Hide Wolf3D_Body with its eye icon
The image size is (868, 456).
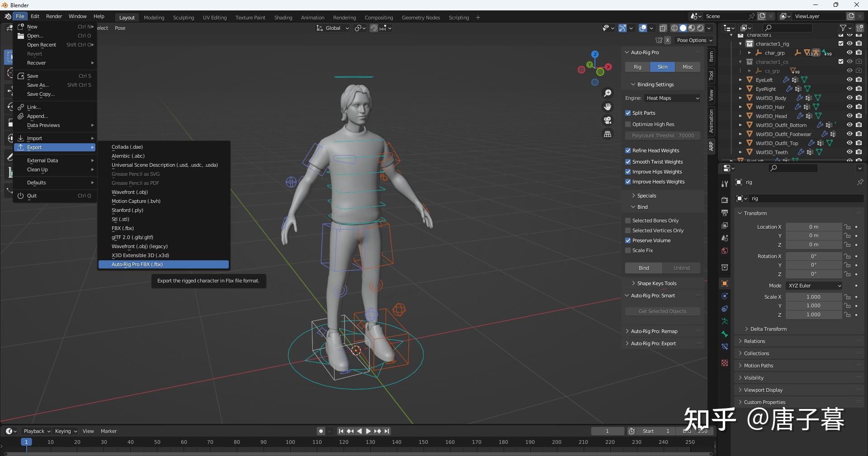(849, 98)
